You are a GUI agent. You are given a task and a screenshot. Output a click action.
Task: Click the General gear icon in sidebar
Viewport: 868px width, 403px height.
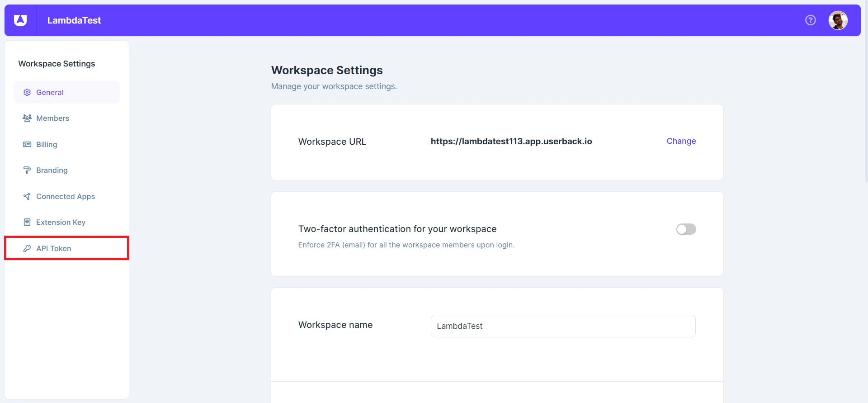27,92
